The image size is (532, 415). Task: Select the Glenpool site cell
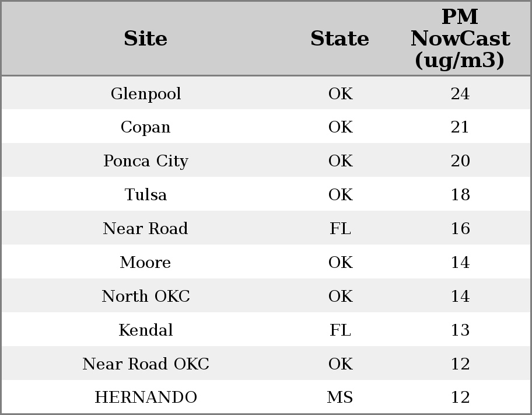tap(146, 94)
